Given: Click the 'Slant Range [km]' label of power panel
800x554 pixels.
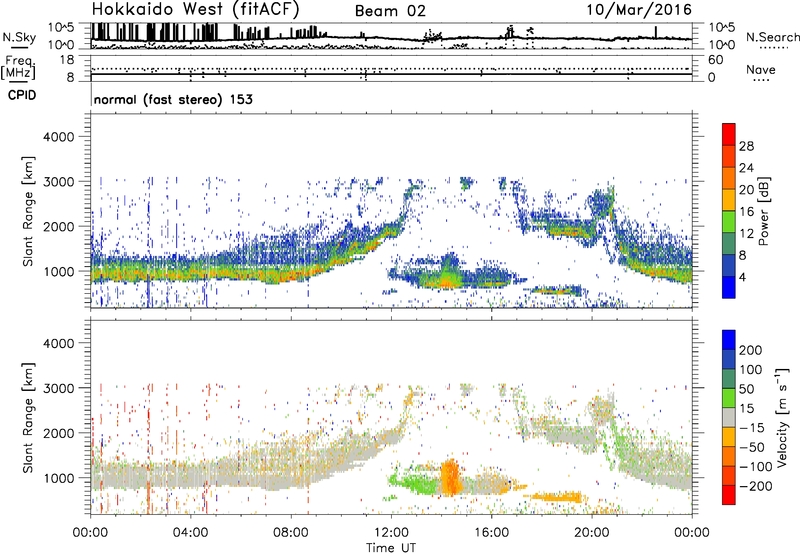Looking at the screenshot, I should (x=28, y=211).
